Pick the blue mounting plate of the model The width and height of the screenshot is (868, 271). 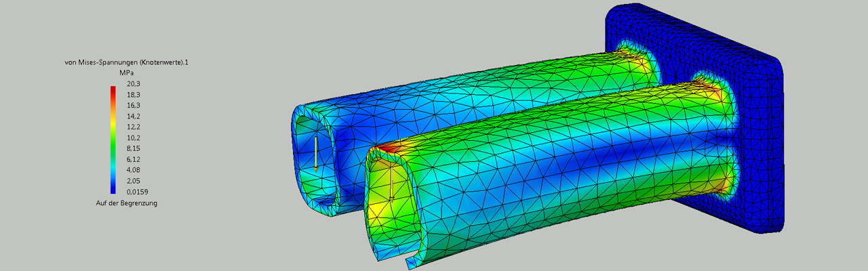point(761,146)
